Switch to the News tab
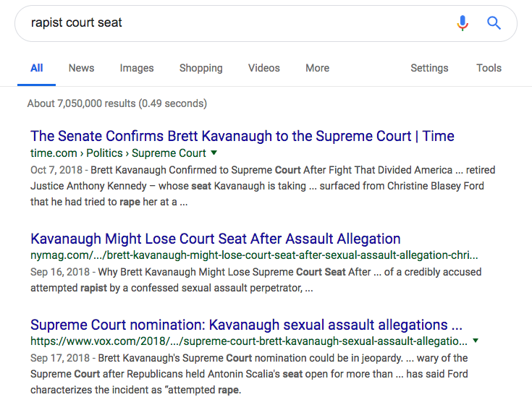Image resolution: width=532 pixels, height=405 pixels. pos(81,68)
